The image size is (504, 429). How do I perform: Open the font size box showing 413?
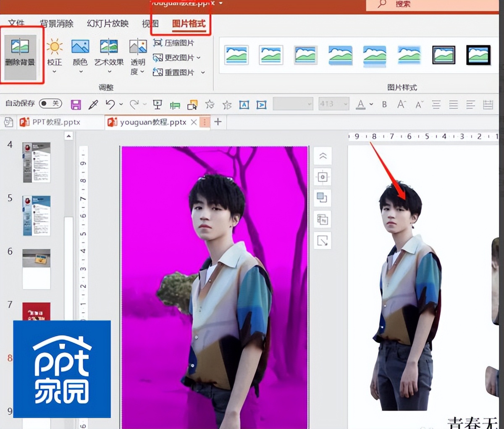pos(333,104)
